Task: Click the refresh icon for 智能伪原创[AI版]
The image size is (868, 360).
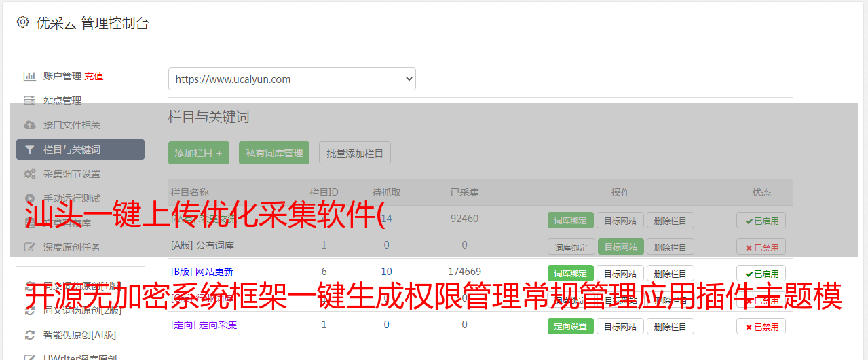Action: 29,335
